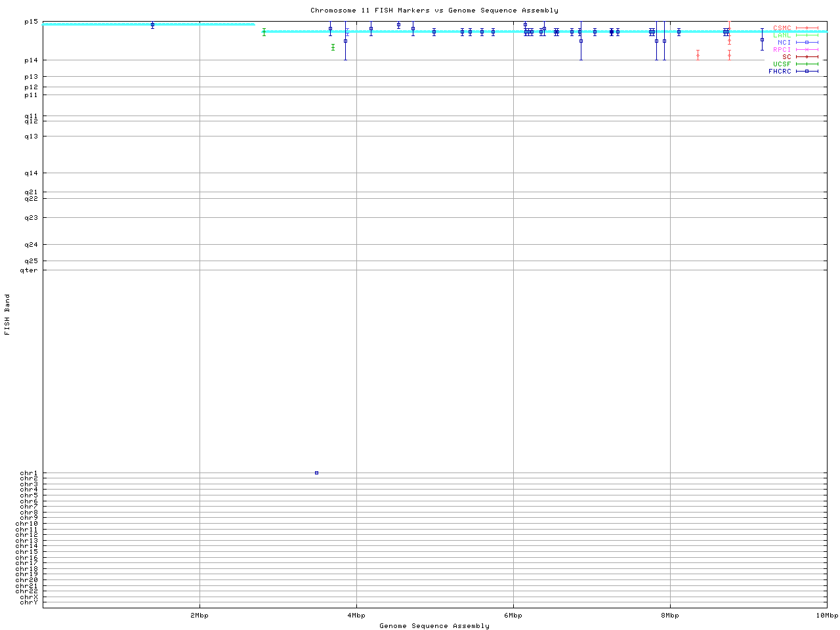
Task: Click the UCSF legend text label
Action: 782,64
